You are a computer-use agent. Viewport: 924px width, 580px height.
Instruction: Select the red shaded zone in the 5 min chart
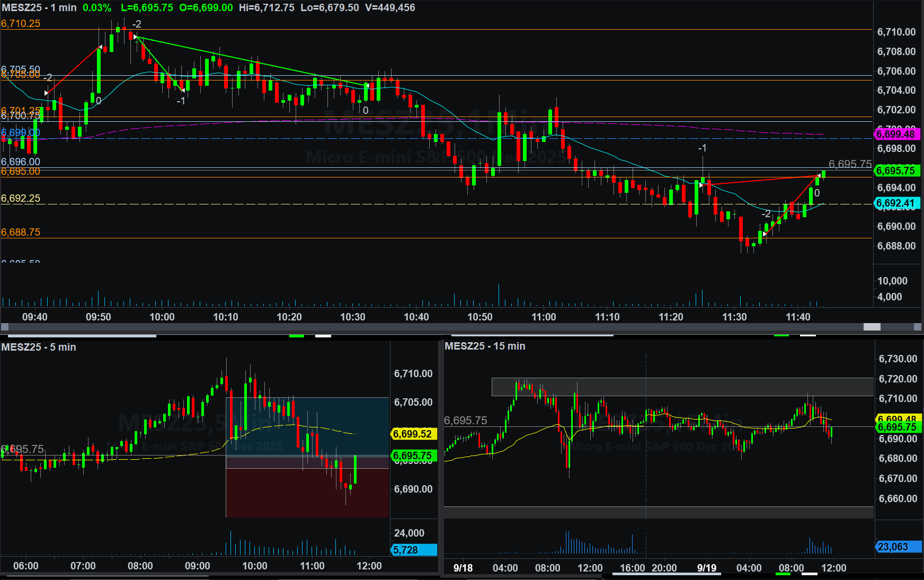(307, 493)
